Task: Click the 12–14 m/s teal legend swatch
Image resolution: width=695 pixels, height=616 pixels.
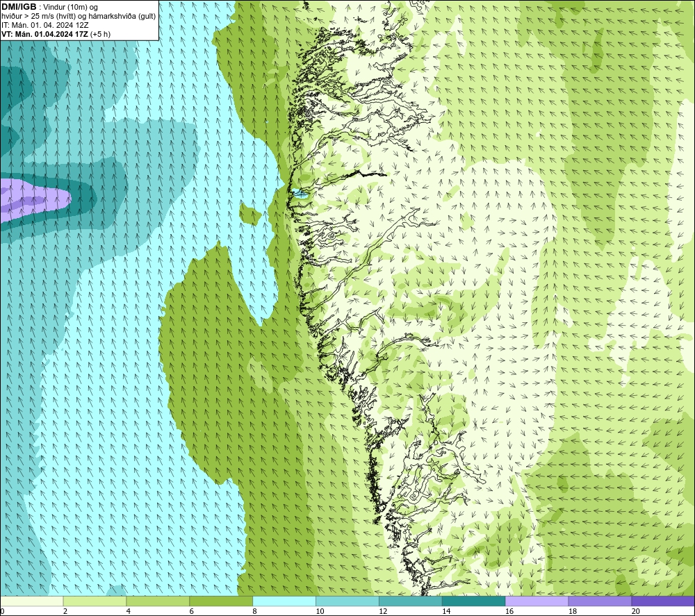Action: (x=411, y=601)
